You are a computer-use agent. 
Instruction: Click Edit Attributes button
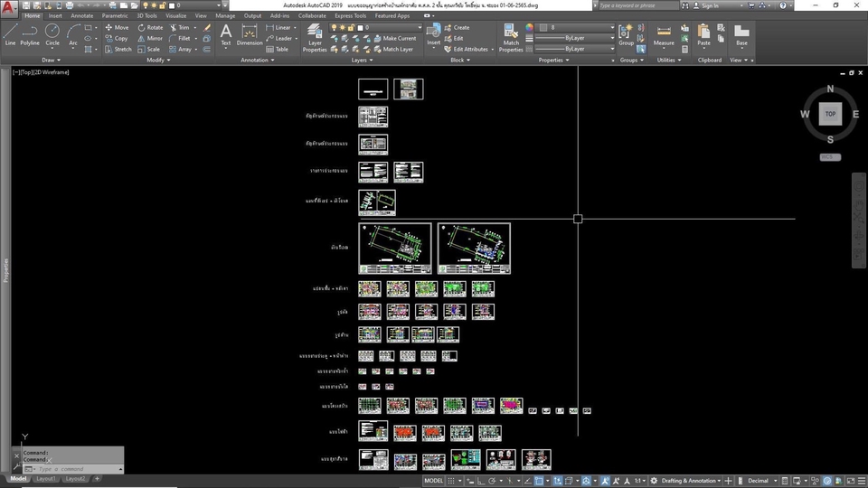tap(467, 49)
